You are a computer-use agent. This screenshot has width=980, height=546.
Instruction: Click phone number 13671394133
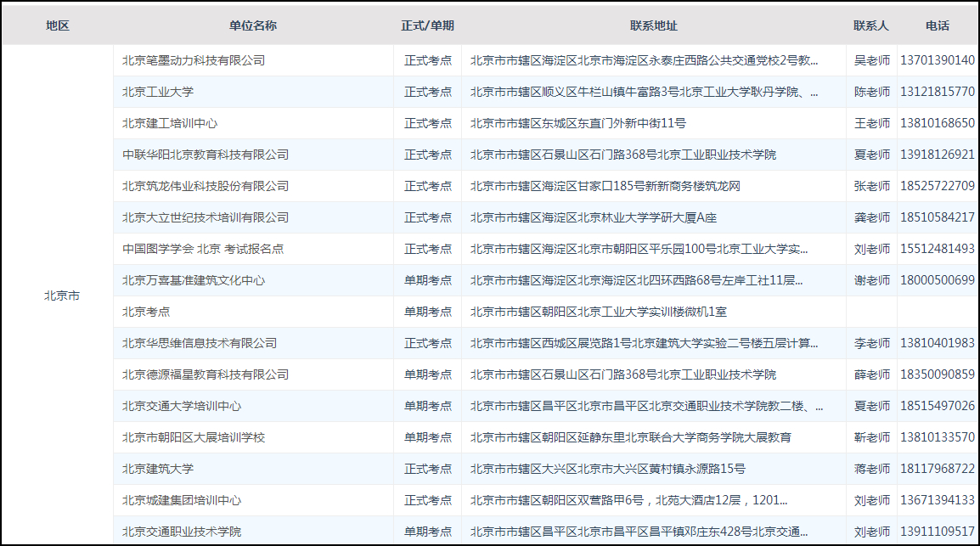[x=938, y=500]
